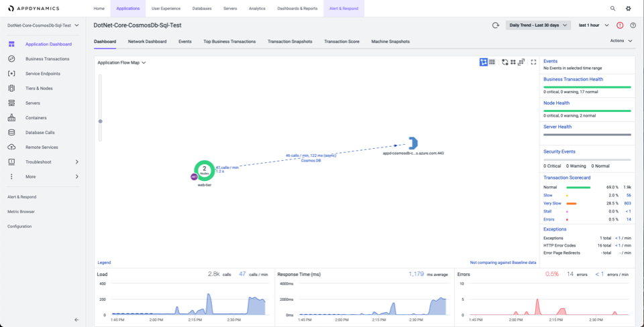
Task: Click the Containers sidebar icon
Action: 11,118
